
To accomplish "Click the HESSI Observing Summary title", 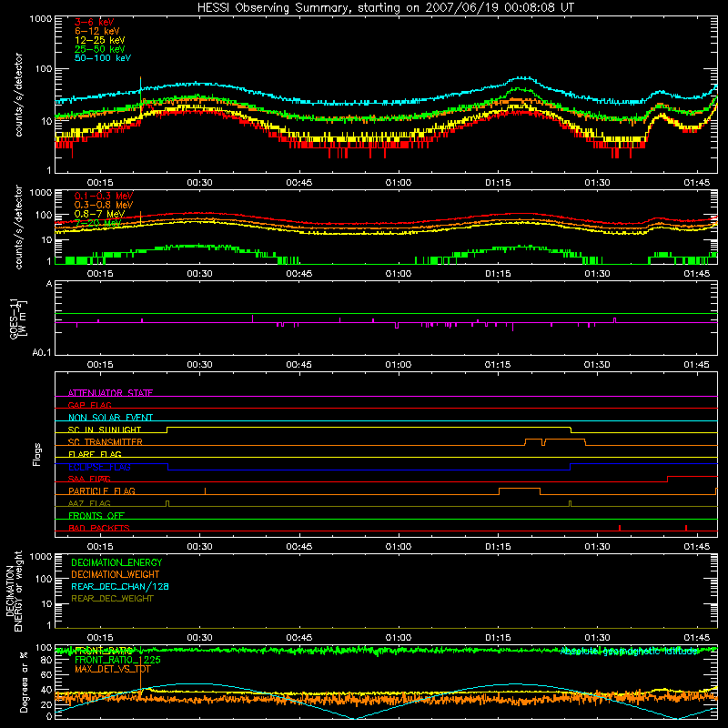I will pyautogui.click(x=386, y=7).
